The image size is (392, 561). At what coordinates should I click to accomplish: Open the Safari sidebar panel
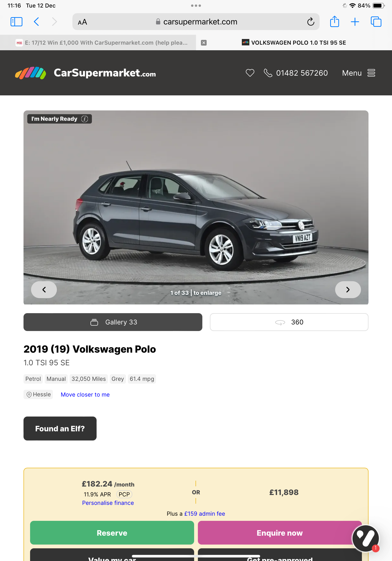click(x=16, y=22)
